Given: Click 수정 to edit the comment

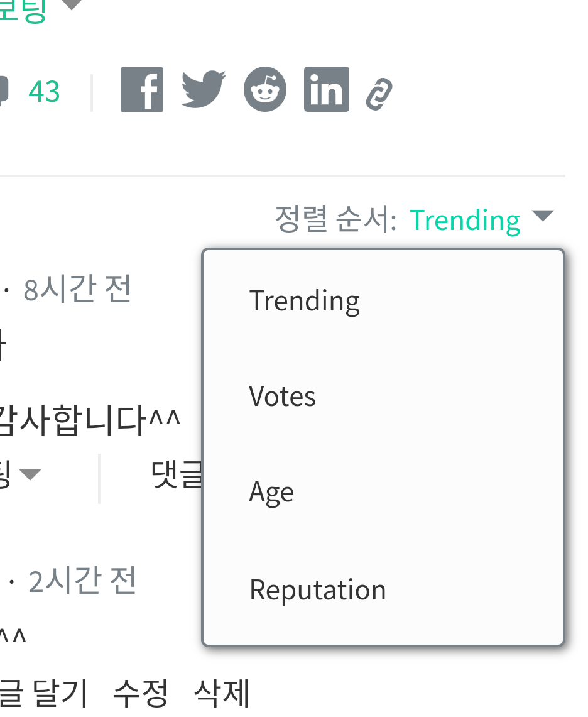Looking at the screenshot, I should tap(141, 694).
